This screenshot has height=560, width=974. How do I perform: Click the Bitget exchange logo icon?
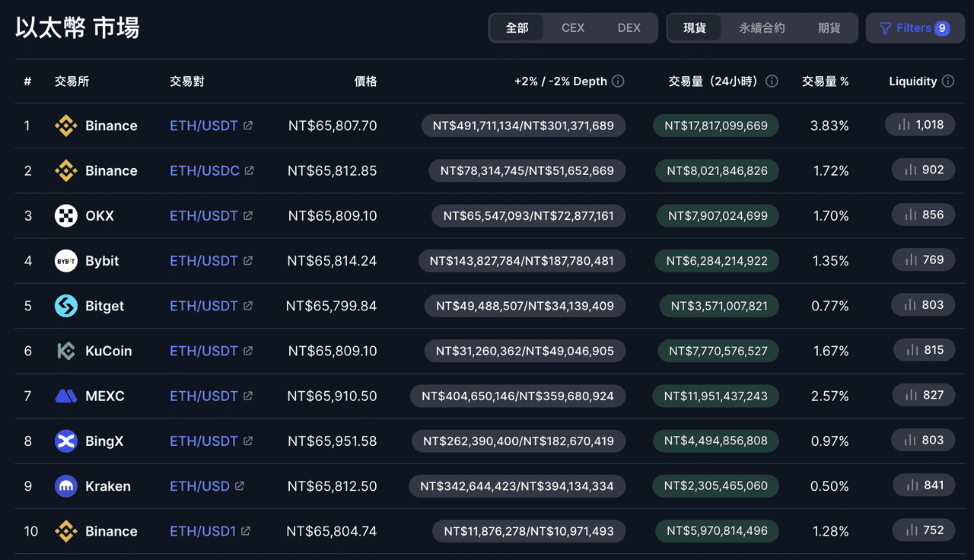(66, 306)
